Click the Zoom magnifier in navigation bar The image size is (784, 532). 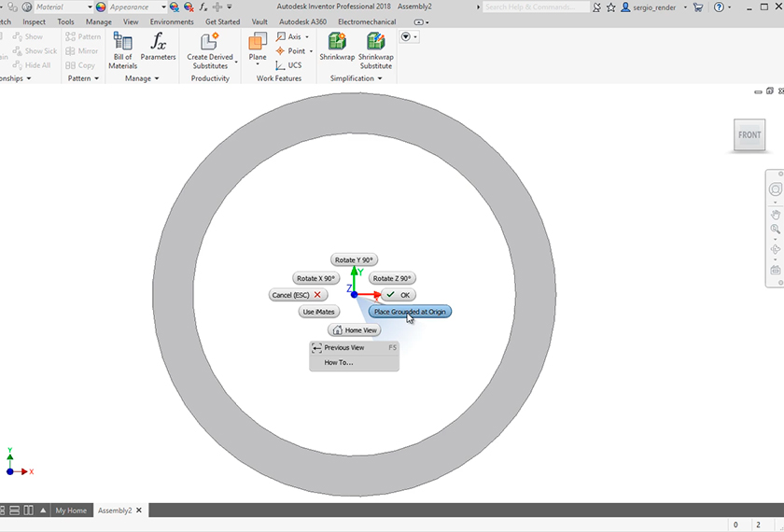775,230
